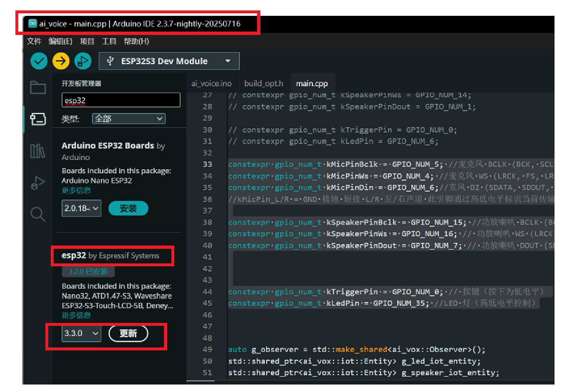
Task: Click the commented kLedPin GPIO_NUM_6 line
Action: point(333,141)
